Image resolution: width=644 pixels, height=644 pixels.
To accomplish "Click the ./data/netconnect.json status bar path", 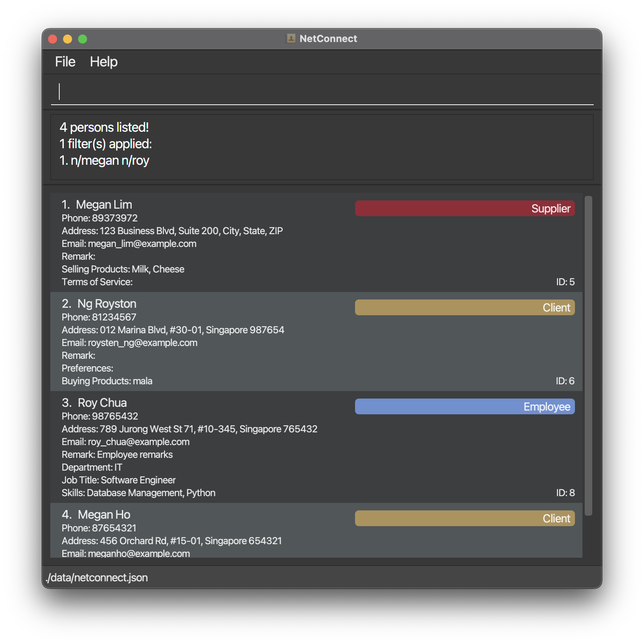I will pyautogui.click(x=96, y=578).
